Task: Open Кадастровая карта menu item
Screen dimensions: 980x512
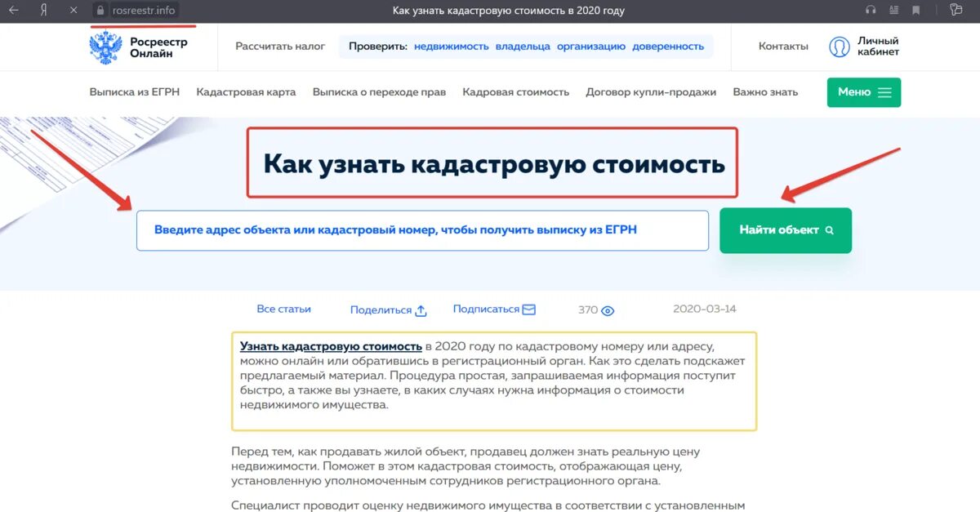Action: coord(246,92)
